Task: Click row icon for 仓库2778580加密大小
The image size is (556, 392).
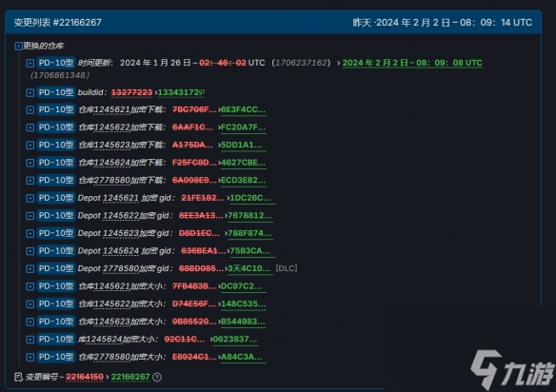Action: click(30, 357)
